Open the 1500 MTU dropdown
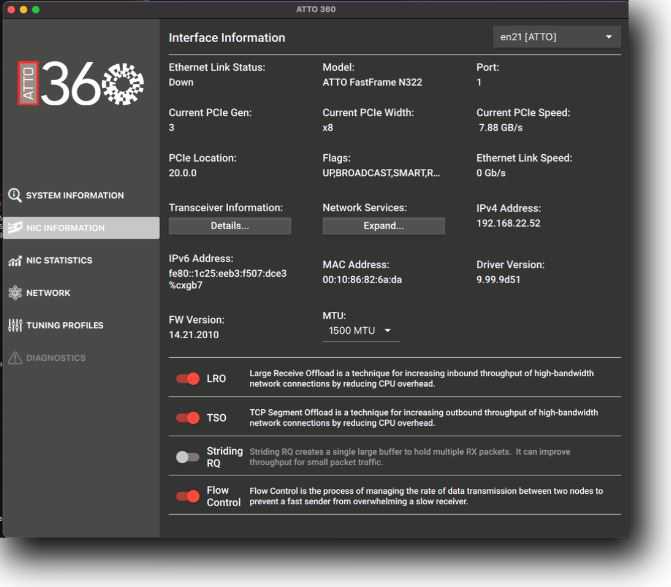Image resolution: width=671 pixels, height=587 pixels. click(361, 331)
